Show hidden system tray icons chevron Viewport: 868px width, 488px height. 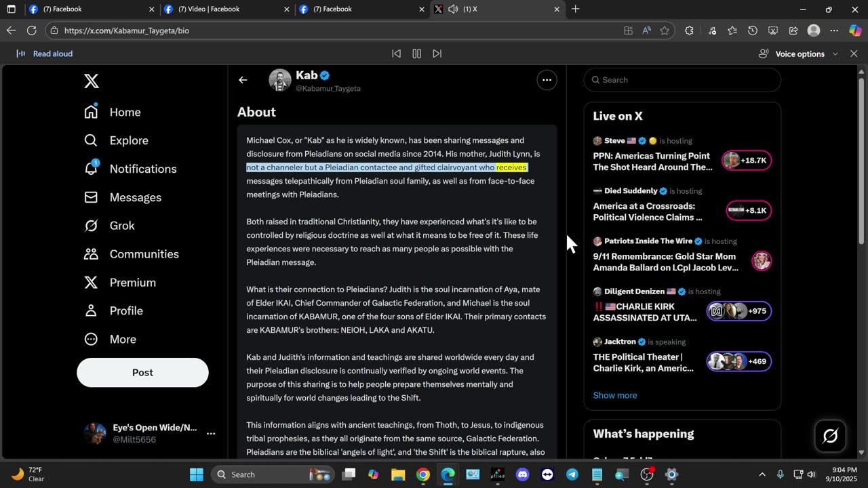pyautogui.click(x=762, y=474)
